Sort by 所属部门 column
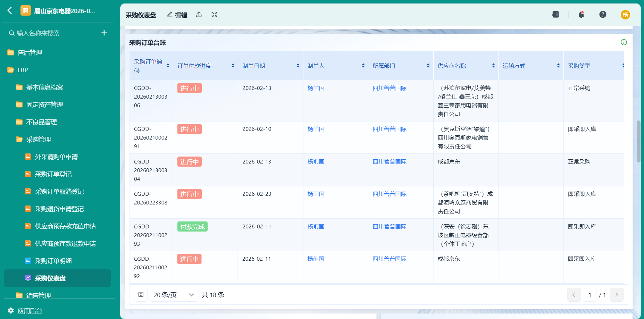 (x=428, y=66)
